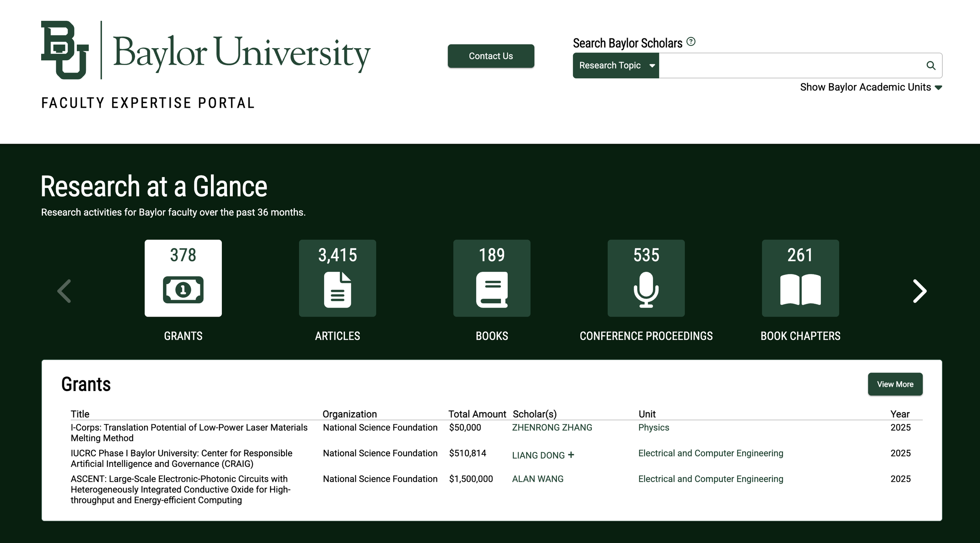980x543 pixels.
Task: Expand additional scholars plus next to Liang Dong
Action: [571, 454]
